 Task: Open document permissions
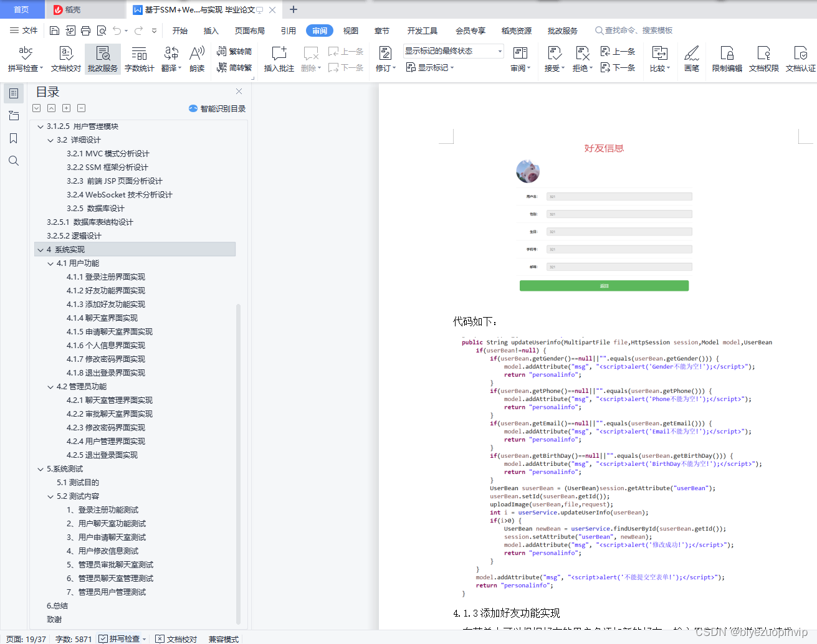pyautogui.click(x=763, y=59)
